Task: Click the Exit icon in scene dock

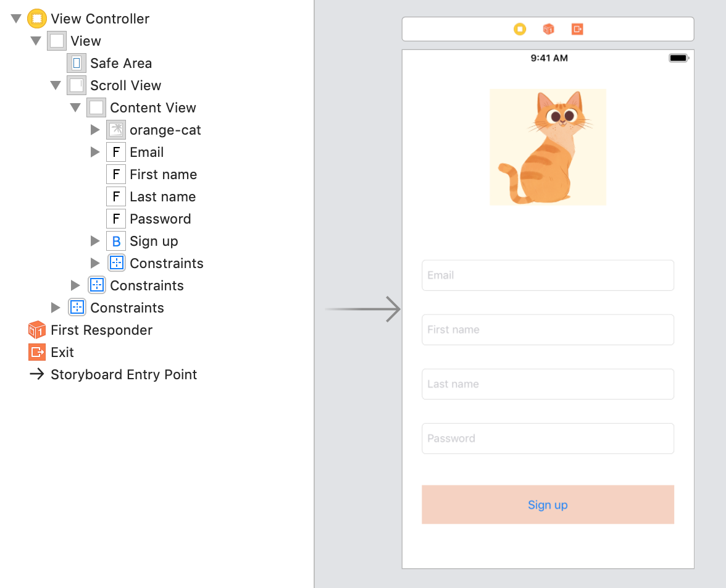Action: click(x=577, y=29)
